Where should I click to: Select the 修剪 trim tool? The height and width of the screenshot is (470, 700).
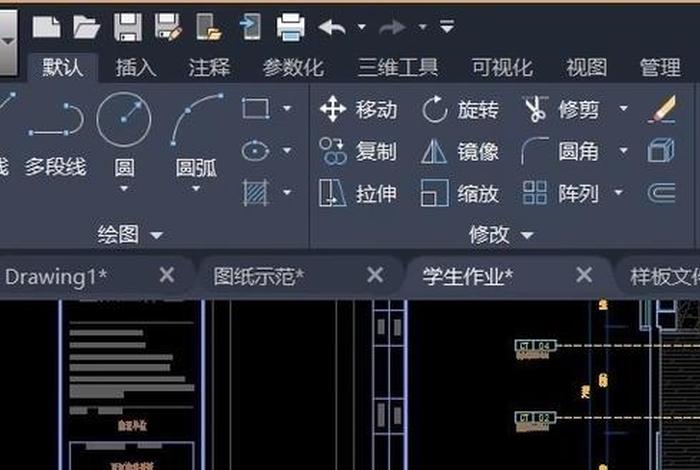coord(563,109)
